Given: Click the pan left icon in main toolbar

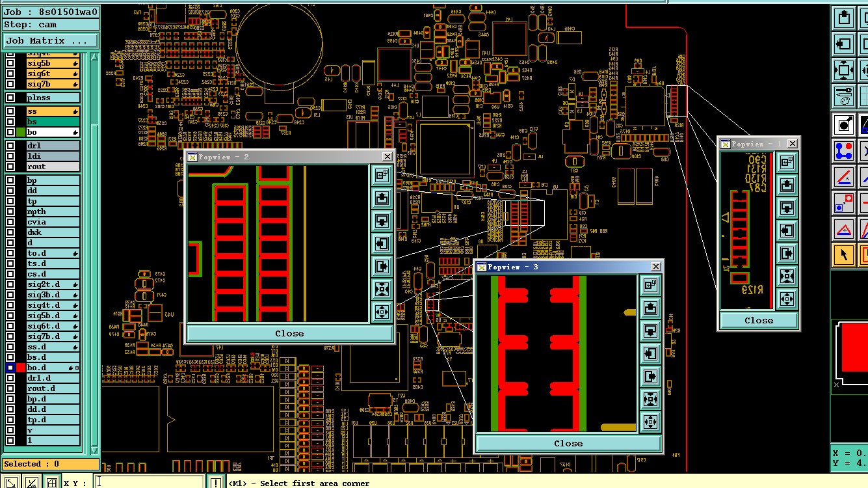Looking at the screenshot, I should (x=844, y=44).
